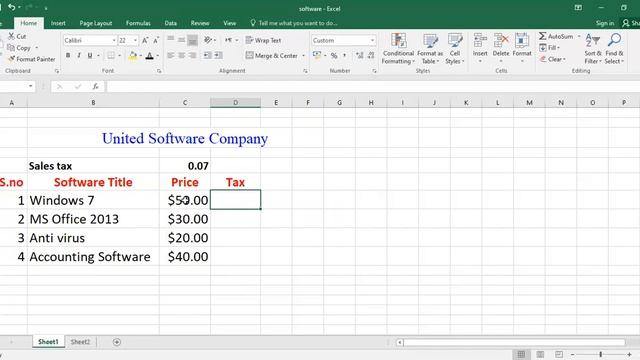
Task: Click the Delete cells icon
Action: click(x=501, y=41)
